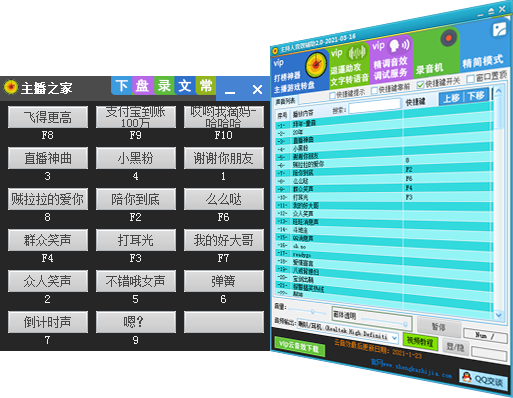Enable the 窗口置顶 checkbox
Screen dimensions: 513x398
click(x=470, y=79)
